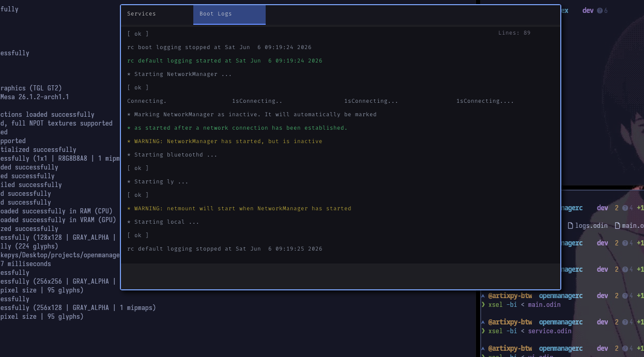
Task: Click '7 milliseconds' in left terminal
Action: tap(25, 264)
